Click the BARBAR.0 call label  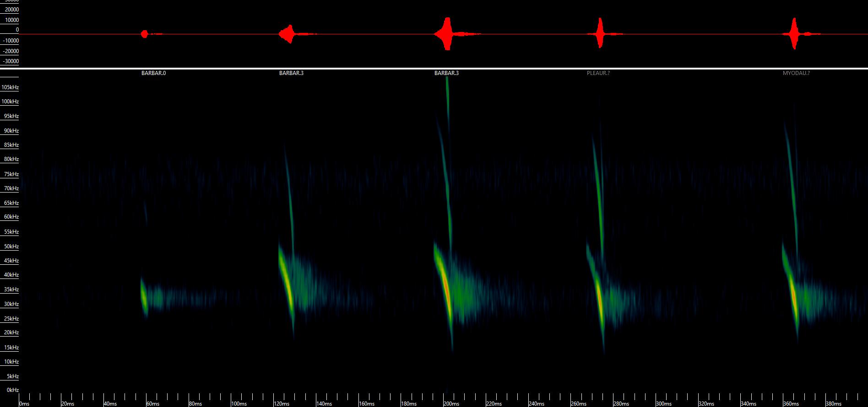point(153,73)
